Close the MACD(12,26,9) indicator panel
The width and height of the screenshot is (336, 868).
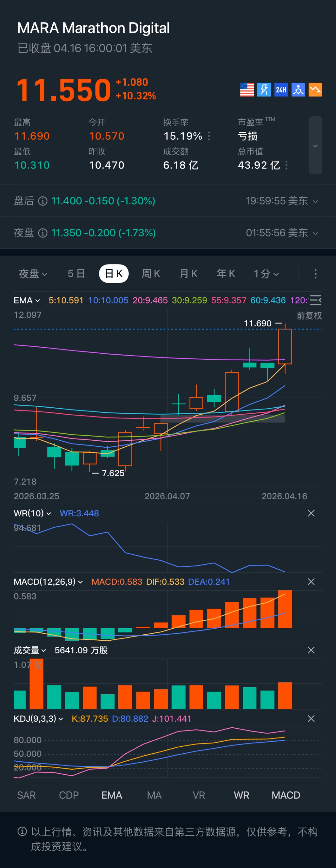(x=311, y=582)
